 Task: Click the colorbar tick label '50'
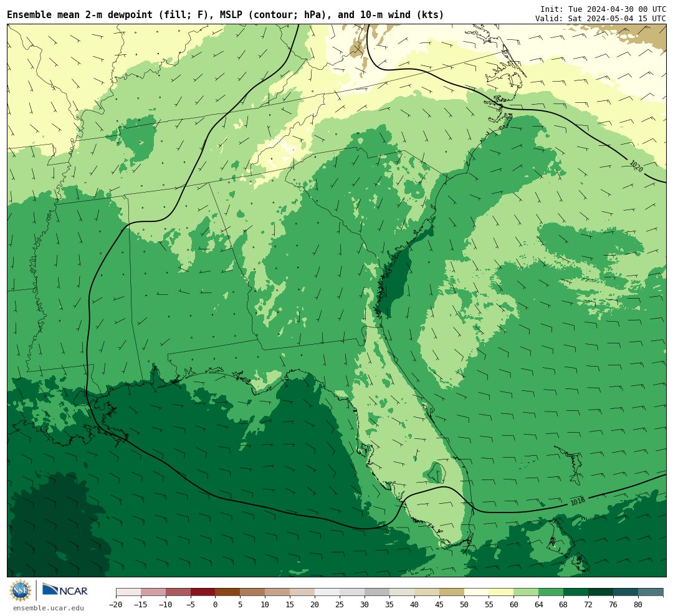[x=464, y=605]
